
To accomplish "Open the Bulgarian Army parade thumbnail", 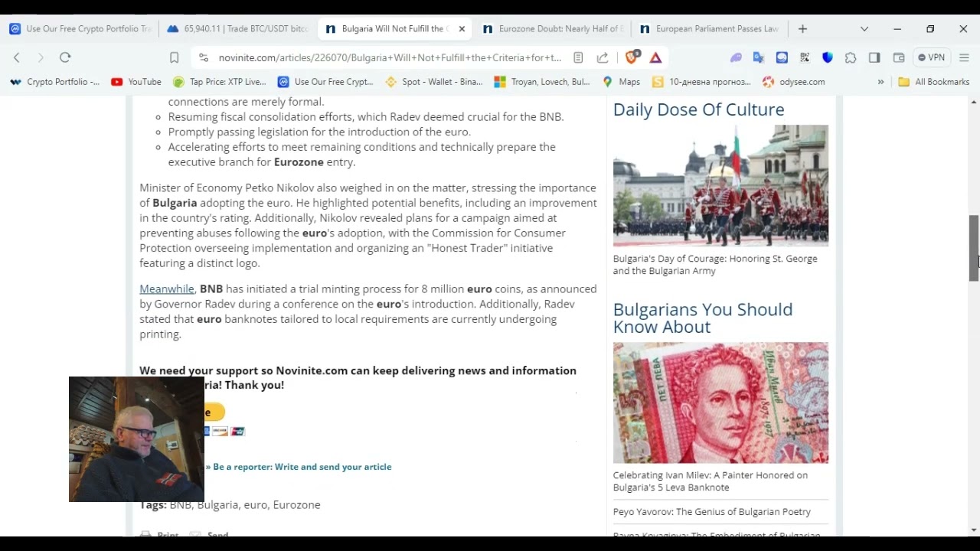I will [x=720, y=185].
